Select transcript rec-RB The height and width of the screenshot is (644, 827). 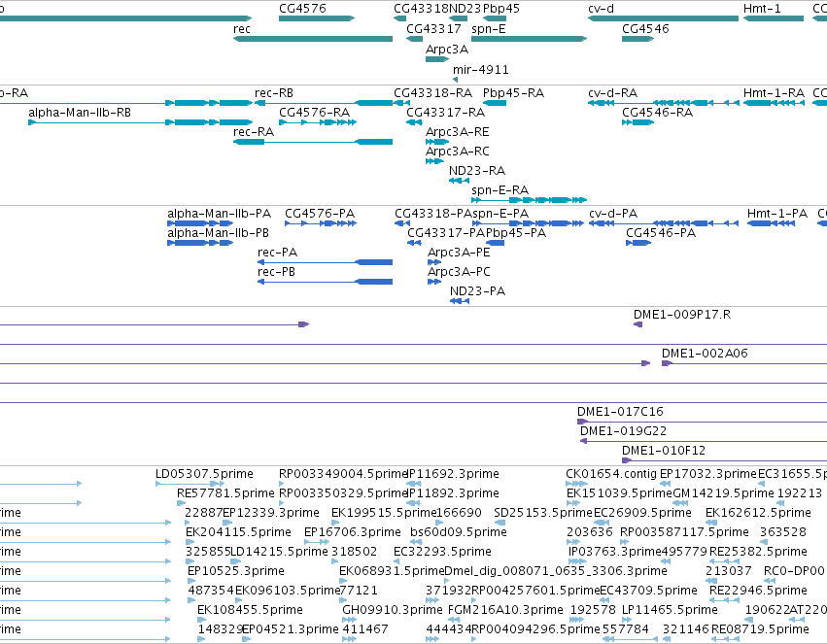point(324,103)
